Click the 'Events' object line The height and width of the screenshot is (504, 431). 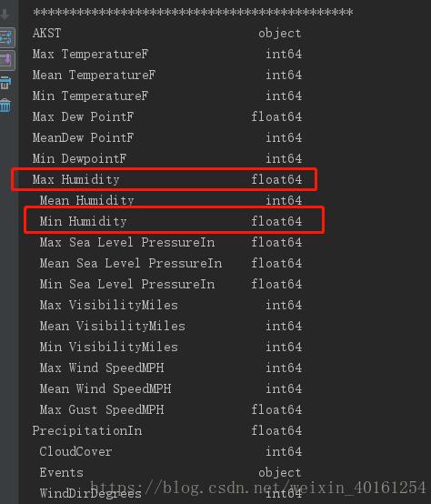click(x=171, y=472)
